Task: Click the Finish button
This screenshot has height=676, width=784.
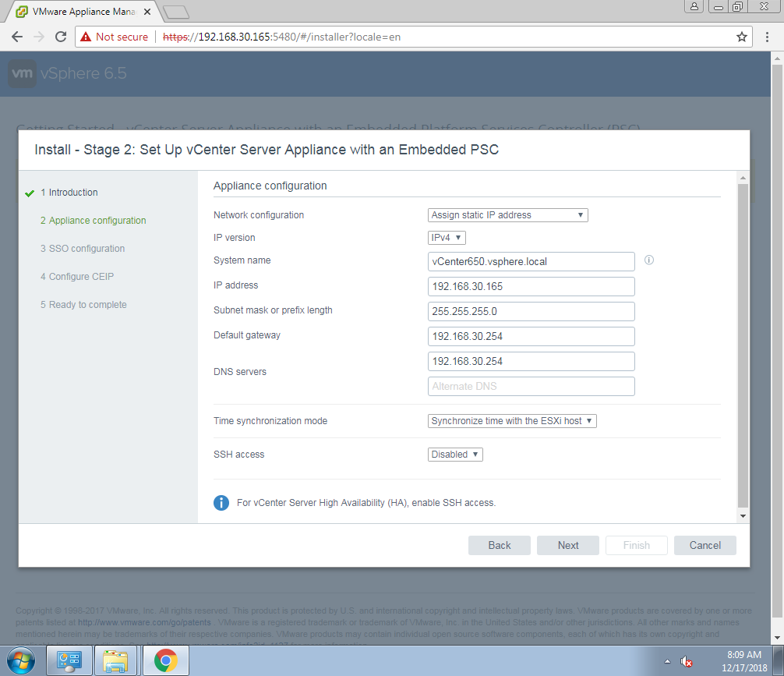Action: pos(637,546)
